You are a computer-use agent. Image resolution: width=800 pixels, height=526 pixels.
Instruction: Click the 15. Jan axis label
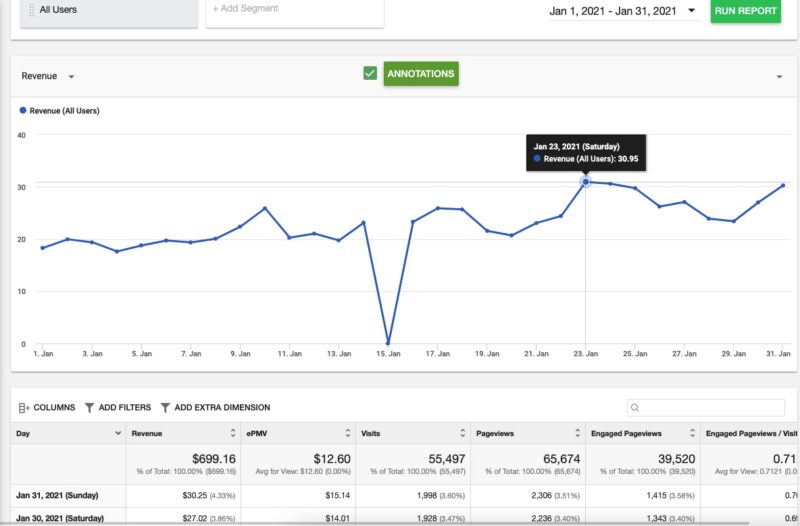388,354
